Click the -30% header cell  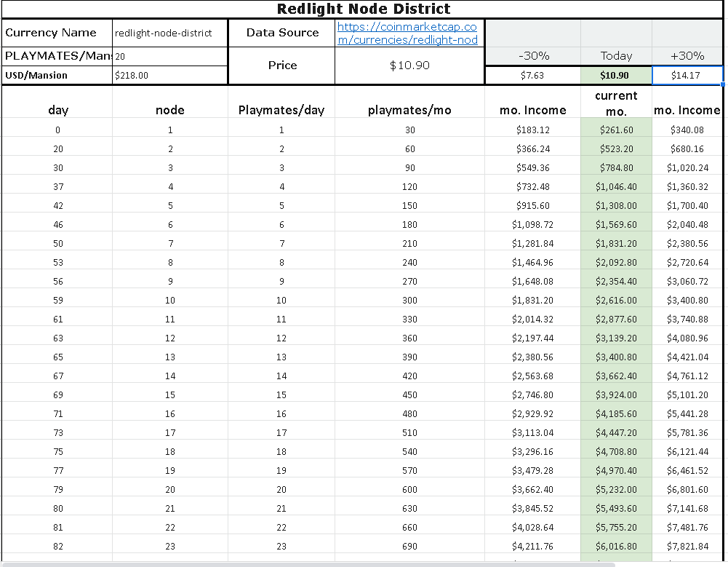point(532,56)
